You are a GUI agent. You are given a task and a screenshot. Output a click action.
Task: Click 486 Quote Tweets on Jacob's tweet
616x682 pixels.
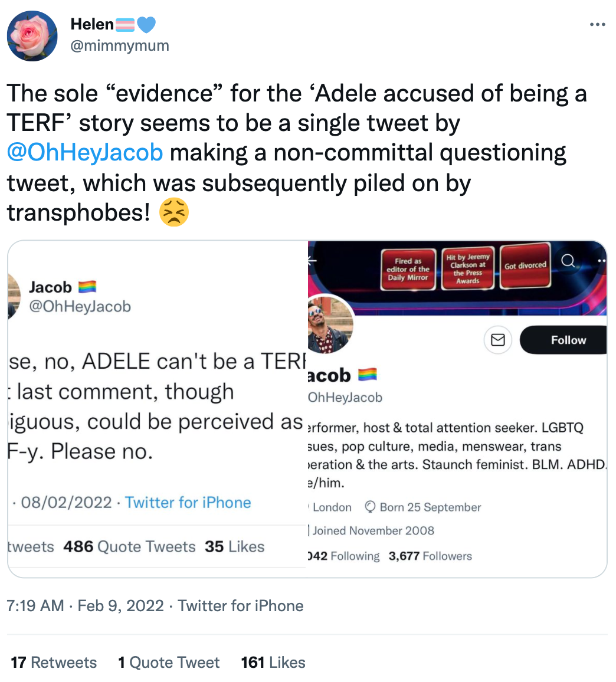point(129,546)
